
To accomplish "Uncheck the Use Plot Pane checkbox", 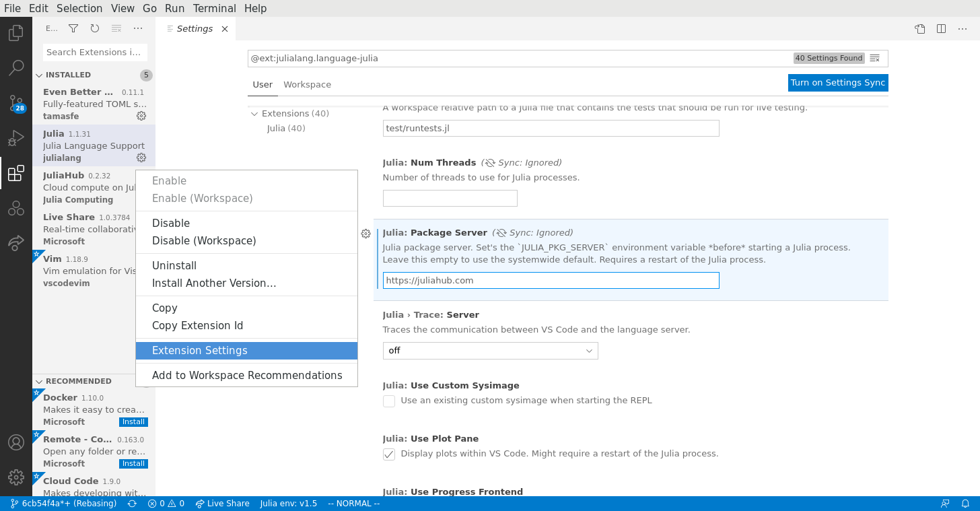I will [389, 454].
